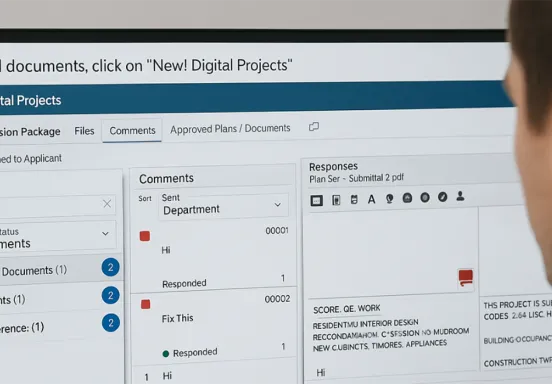This screenshot has height=384, width=552.
Task: Click the 'THS PROJECT IS' note in the plan
Action: tap(511, 304)
